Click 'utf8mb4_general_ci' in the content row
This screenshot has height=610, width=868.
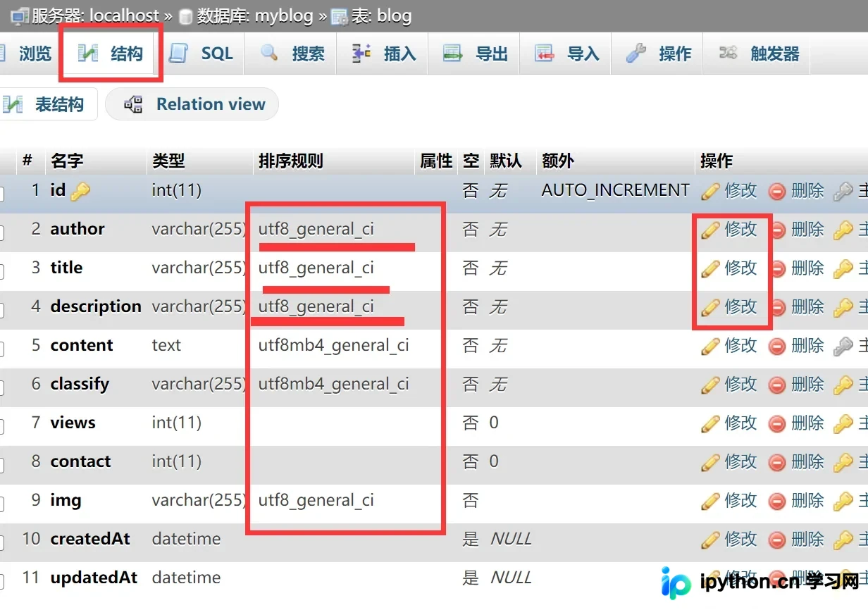pos(333,345)
